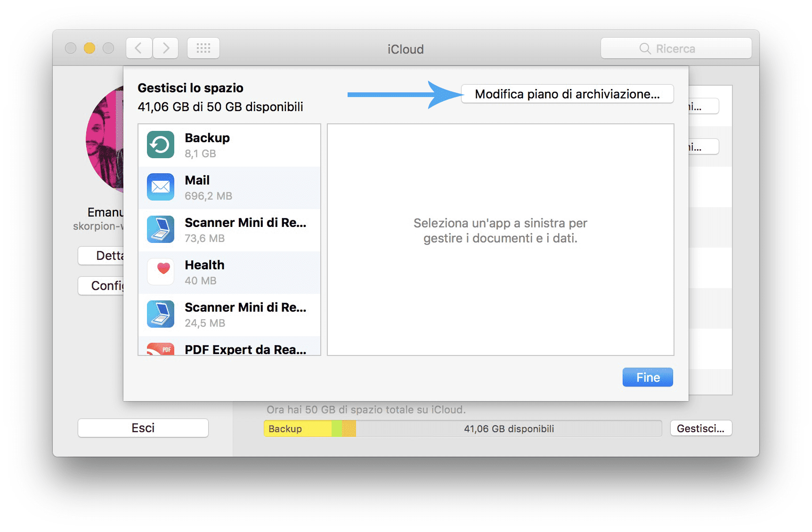Viewport: 812px width, 532px height.
Task: Click the Gestisci button
Action: (700, 428)
